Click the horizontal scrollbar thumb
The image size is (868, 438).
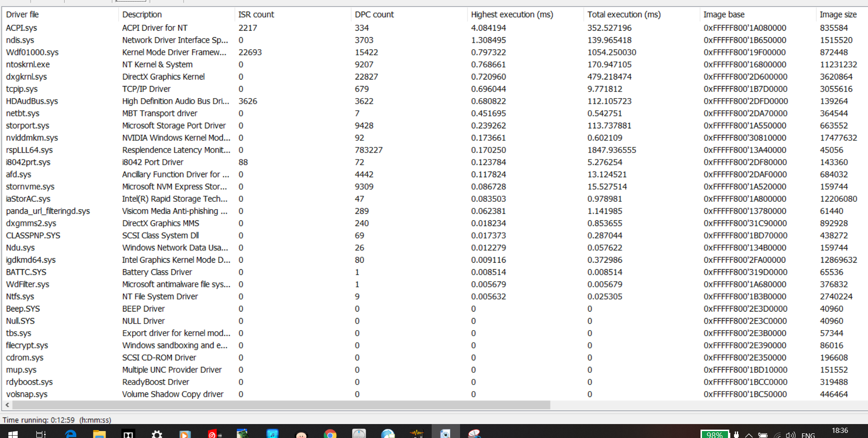(281, 405)
